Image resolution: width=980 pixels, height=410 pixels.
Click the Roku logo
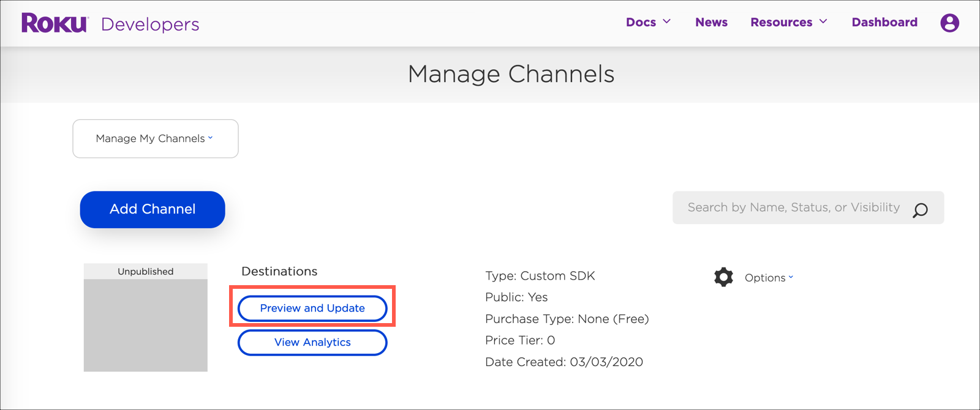55,23
